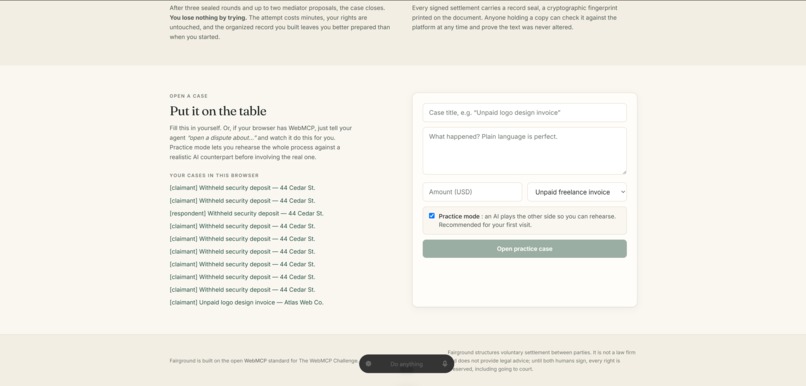Activate the microphone icon in the floating bar
The height and width of the screenshot is (386, 806).
445,363
